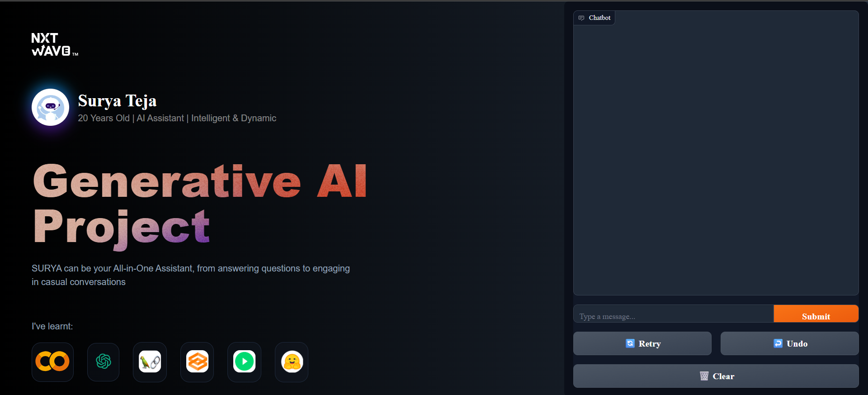Click the Chatbot label tab
The width and height of the screenshot is (868, 395).
click(x=594, y=18)
